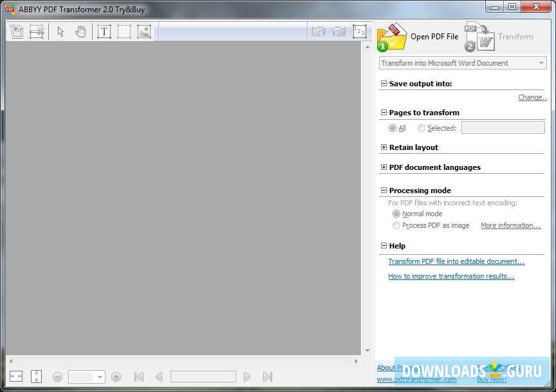
Task: Click the Transform label button
Action: 515,37
